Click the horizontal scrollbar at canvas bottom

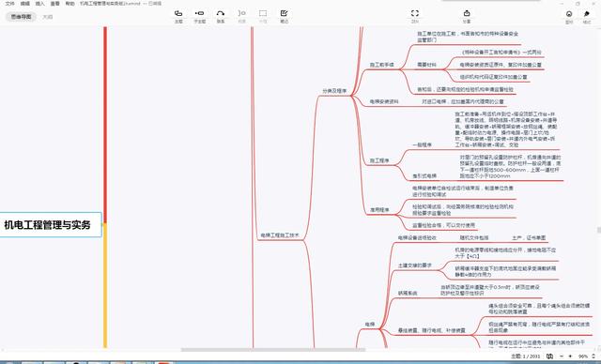tap(273, 349)
